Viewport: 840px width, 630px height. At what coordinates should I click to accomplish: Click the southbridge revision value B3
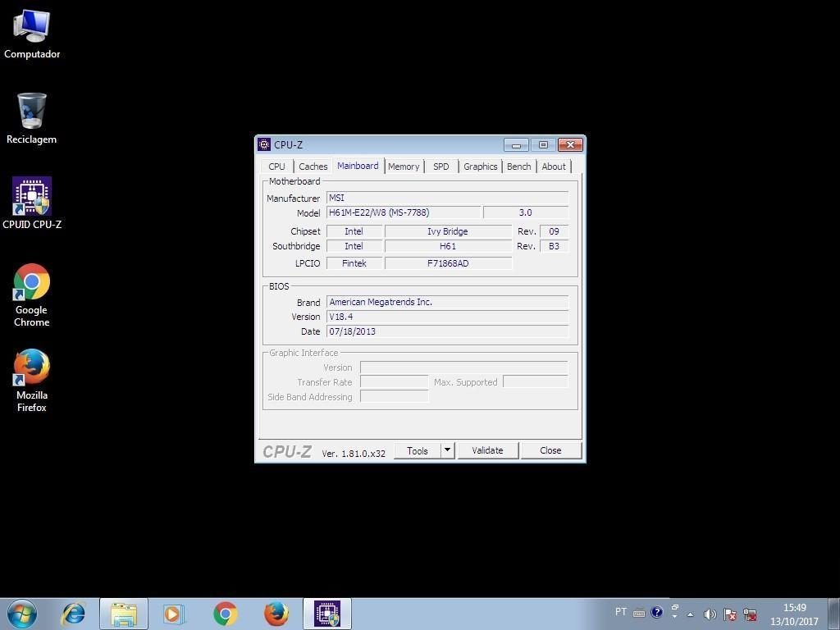coord(554,246)
